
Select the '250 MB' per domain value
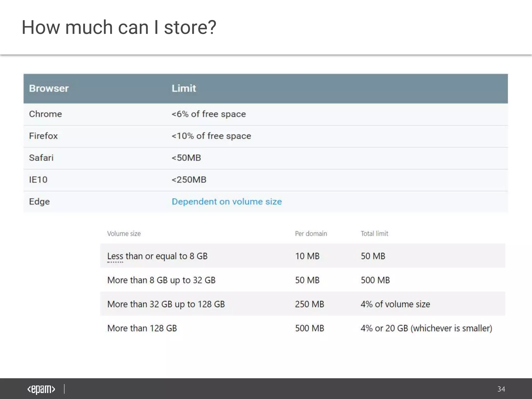[x=310, y=304]
